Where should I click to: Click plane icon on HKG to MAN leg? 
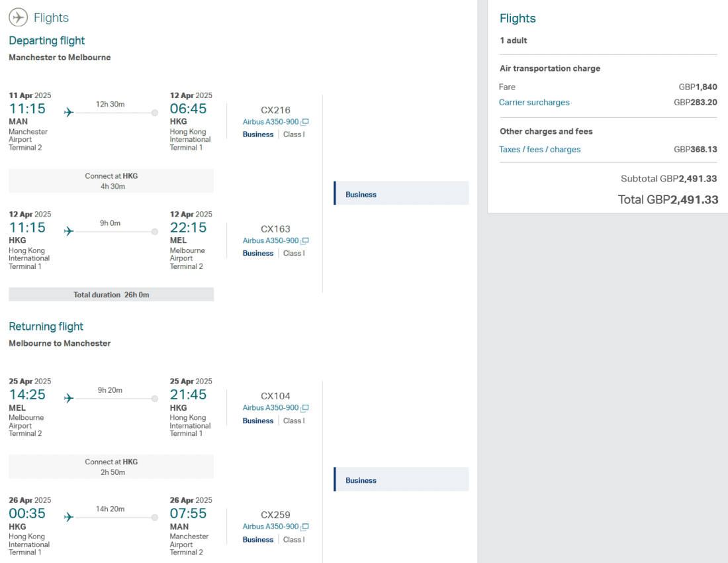[x=69, y=517]
